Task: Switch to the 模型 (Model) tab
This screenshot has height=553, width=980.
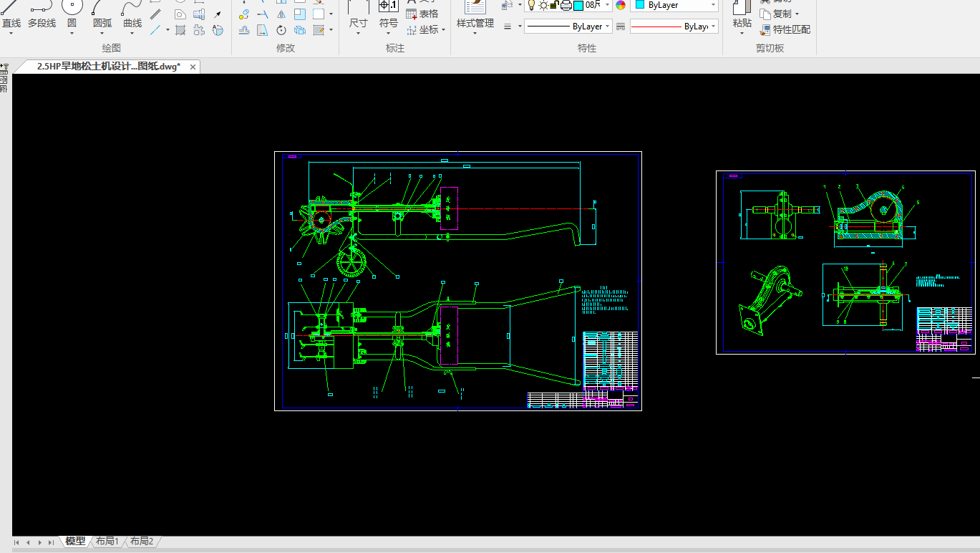Action: [75, 542]
